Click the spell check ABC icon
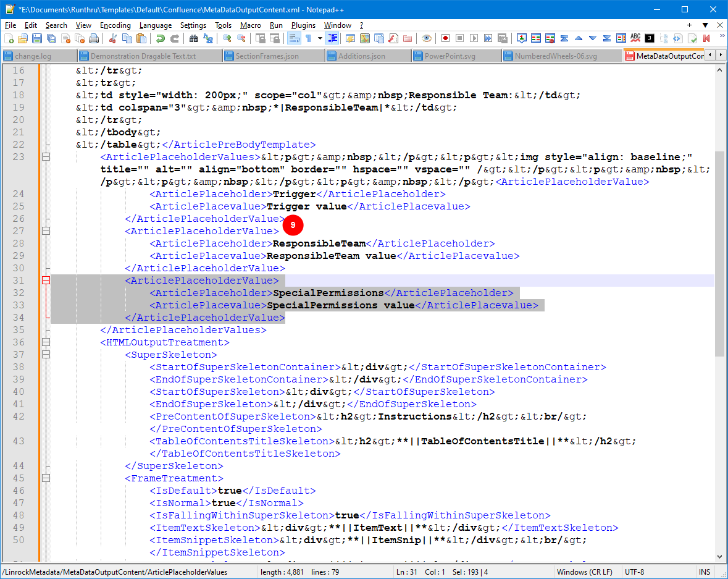The image size is (728, 579). (x=635, y=38)
